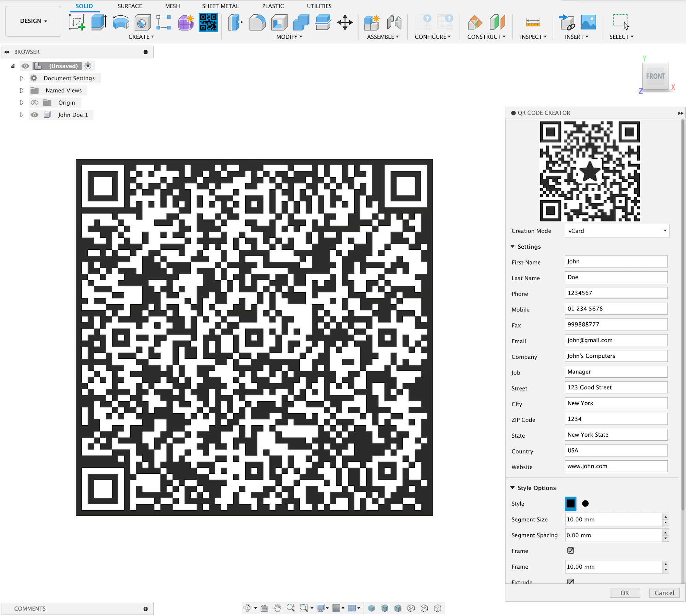Screen dimensions: 686x616
Task: Expand the Document Settings tree node
Action: click(x=22, y=78)
